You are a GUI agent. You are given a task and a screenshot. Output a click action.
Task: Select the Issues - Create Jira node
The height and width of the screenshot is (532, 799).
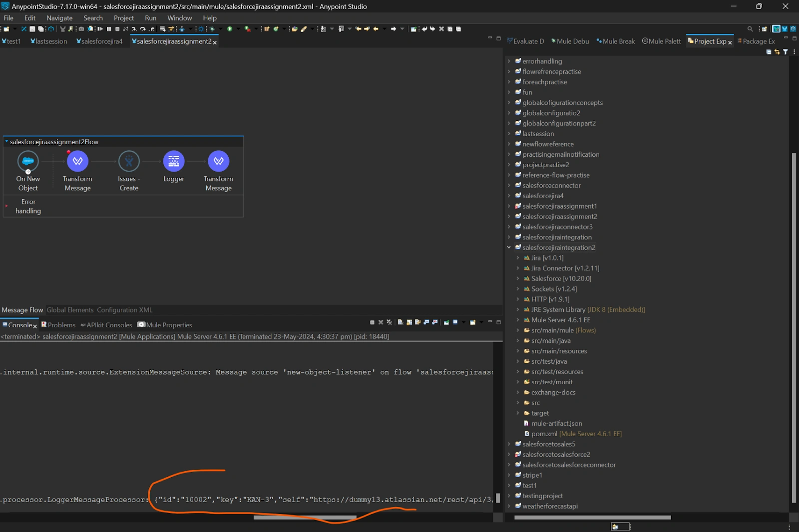129,161
